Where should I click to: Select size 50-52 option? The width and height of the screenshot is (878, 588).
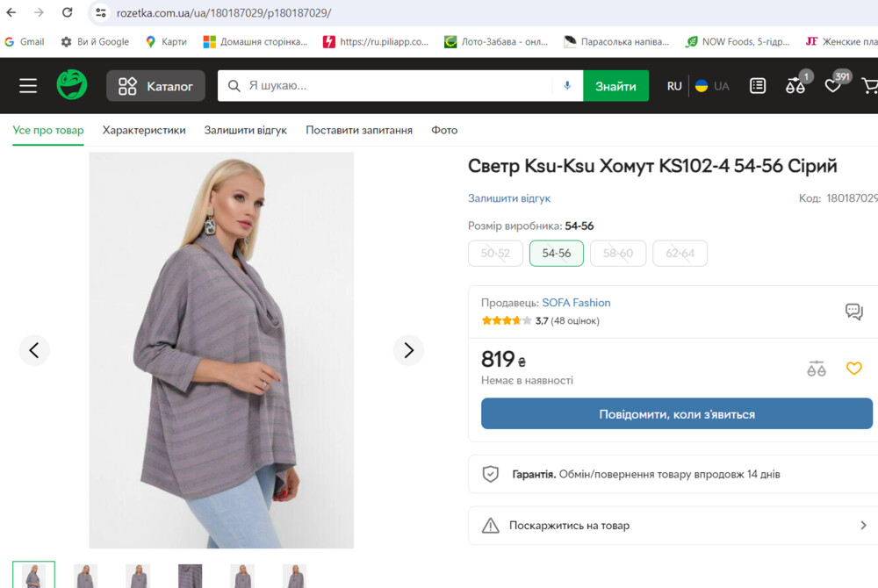(495, 254)
